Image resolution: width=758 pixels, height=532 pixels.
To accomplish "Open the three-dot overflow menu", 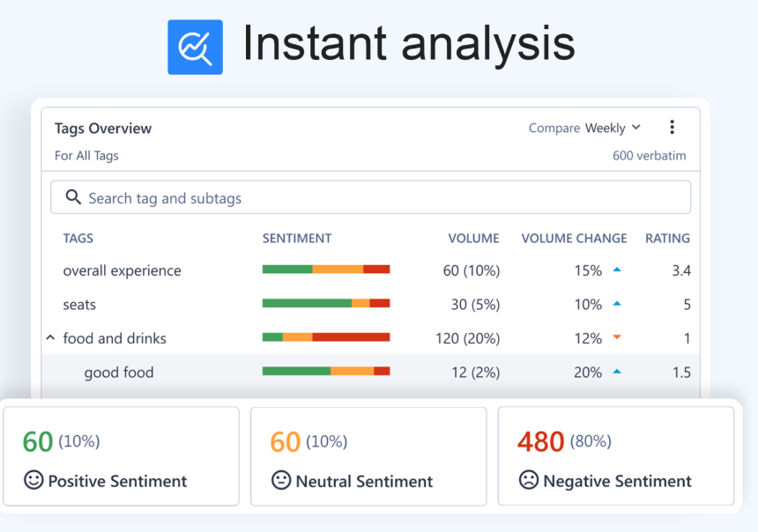I will click(673, 127).
